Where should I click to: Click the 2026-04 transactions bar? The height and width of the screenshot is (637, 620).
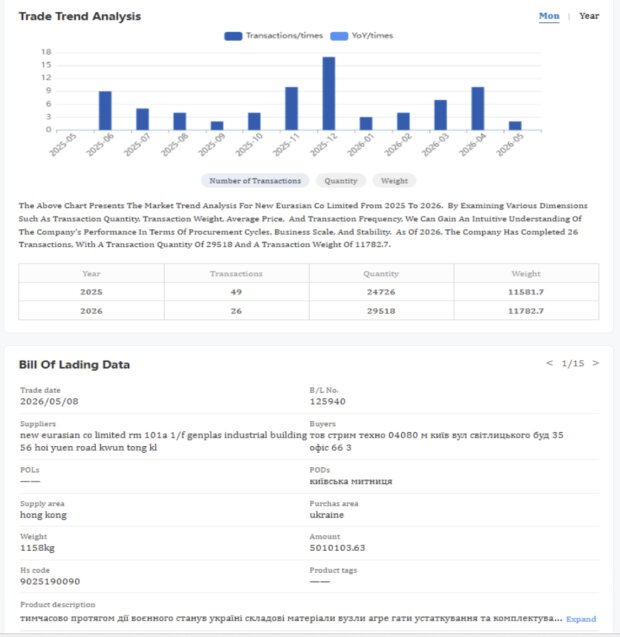pos(478,108)
